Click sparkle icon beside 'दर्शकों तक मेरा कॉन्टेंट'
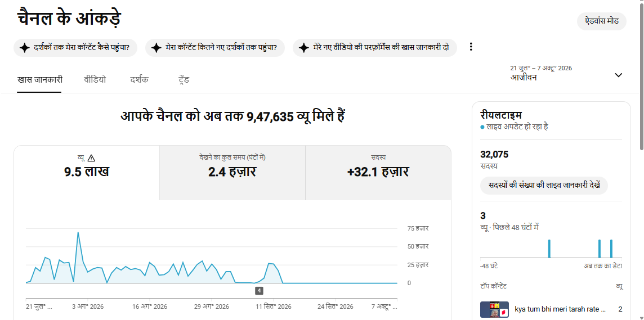 tap(25, 48)
